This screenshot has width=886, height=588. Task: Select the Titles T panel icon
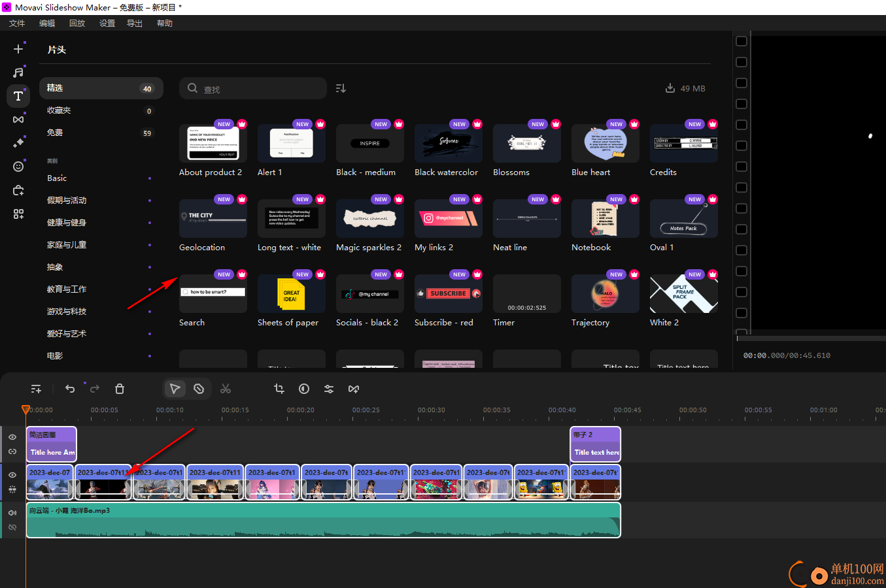pyautogui.click(x=18, y=96)
